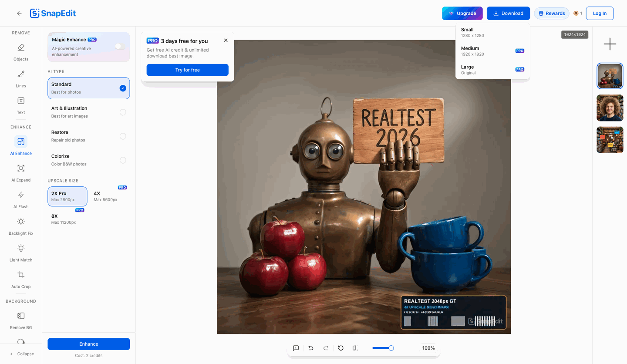Viewport: 627px width, 364px height.
Task: Toggle the before/after compare view
Action: tap(355, 348)
